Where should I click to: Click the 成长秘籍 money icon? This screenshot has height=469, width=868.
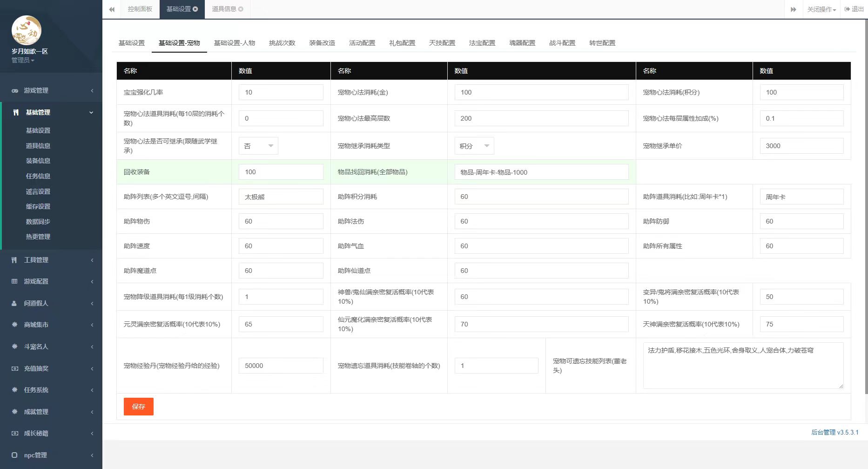(14, 433)
